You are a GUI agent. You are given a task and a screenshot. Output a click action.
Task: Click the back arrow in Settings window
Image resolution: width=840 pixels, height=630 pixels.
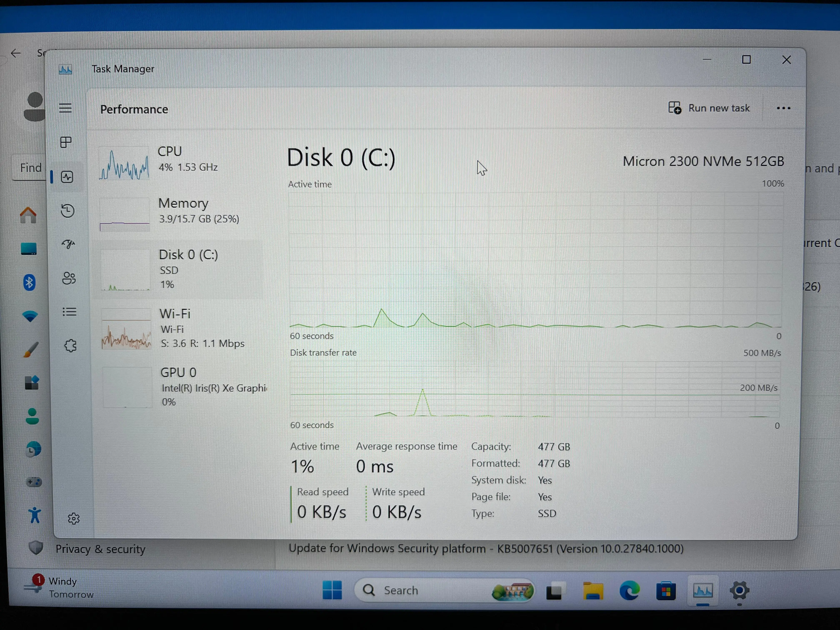[16, 53]
